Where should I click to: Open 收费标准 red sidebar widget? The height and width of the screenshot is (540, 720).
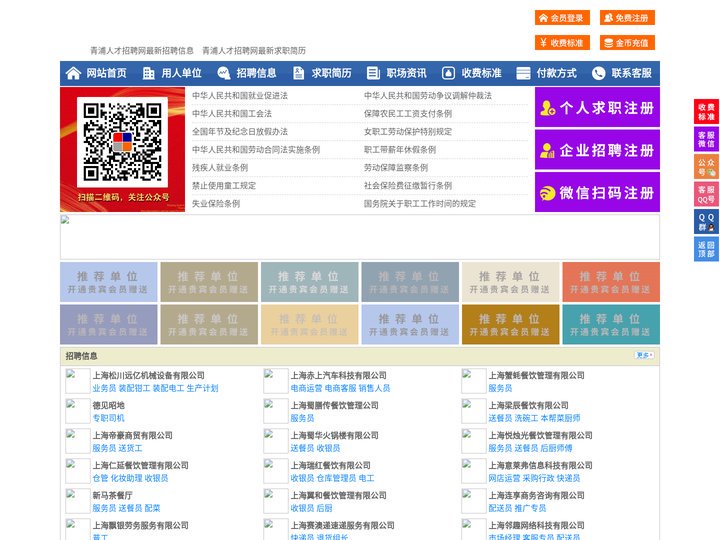pos(706,112)
